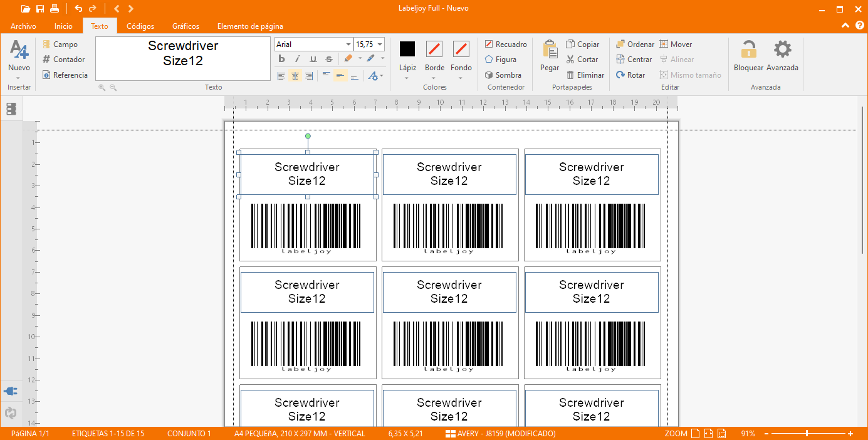Toggle strikethrough formatting

[330, 59]
